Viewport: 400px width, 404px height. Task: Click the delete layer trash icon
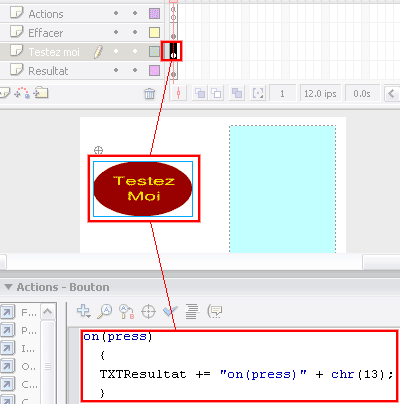150,94
